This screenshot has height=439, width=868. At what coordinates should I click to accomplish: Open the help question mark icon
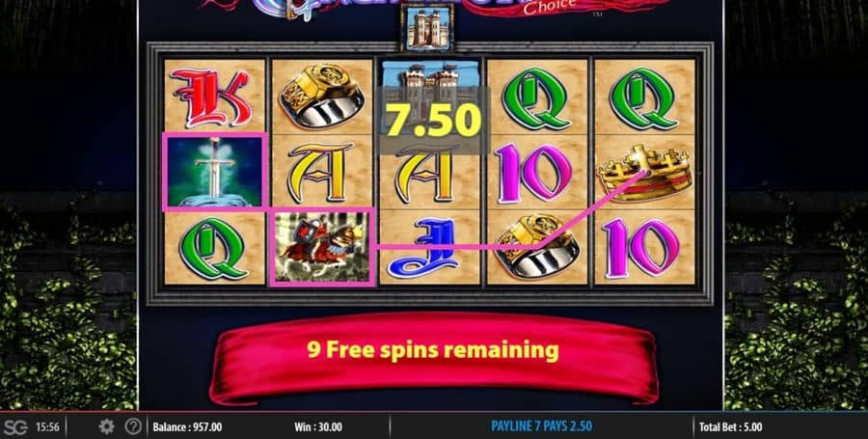(133, 426)
